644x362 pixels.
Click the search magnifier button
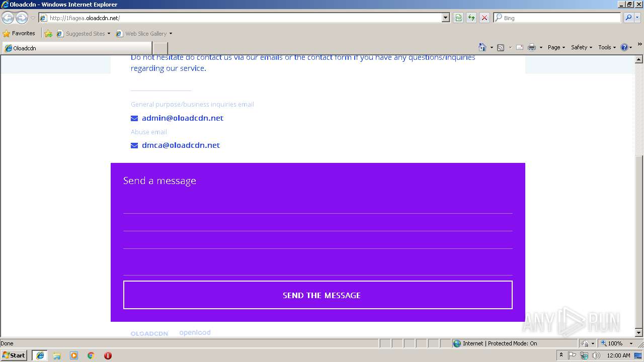(628, 18)
